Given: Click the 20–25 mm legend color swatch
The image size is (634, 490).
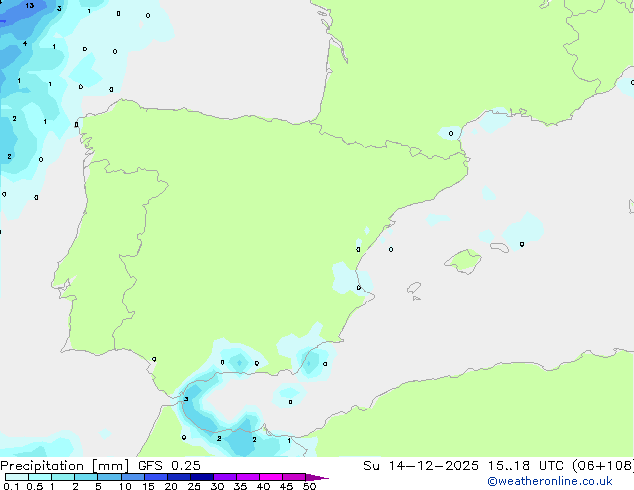Looking at the screenshot, I should tap(179, 477).
